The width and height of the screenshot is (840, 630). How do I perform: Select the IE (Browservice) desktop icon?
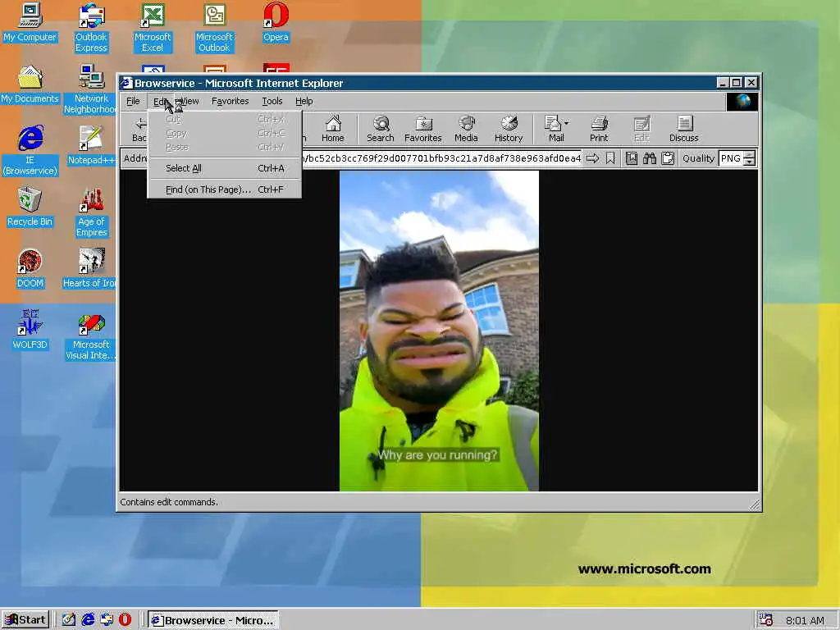click(x=30, y=150)
